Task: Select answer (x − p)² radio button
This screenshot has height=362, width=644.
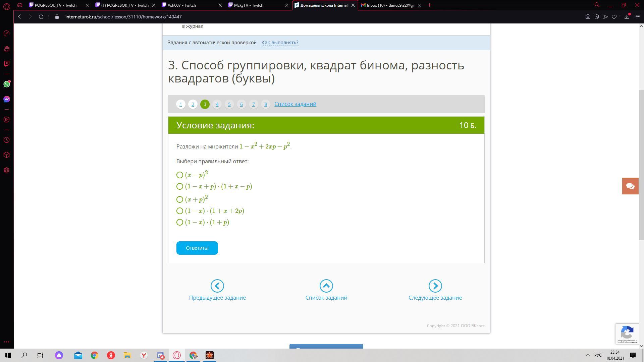Action: 180,175
